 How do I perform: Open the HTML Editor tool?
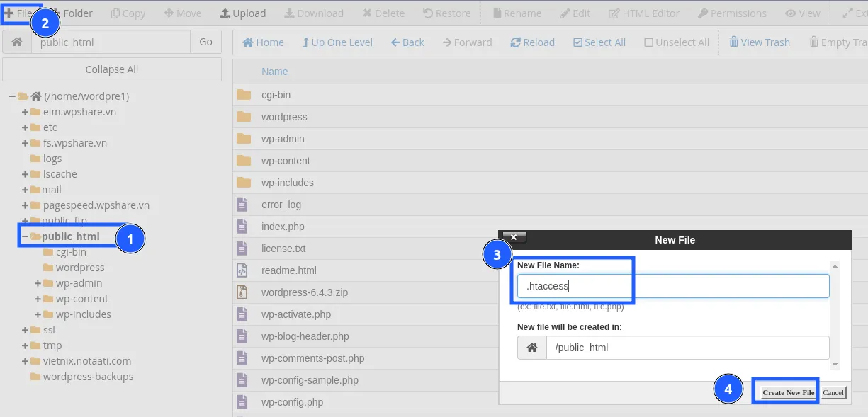point(644,13)
